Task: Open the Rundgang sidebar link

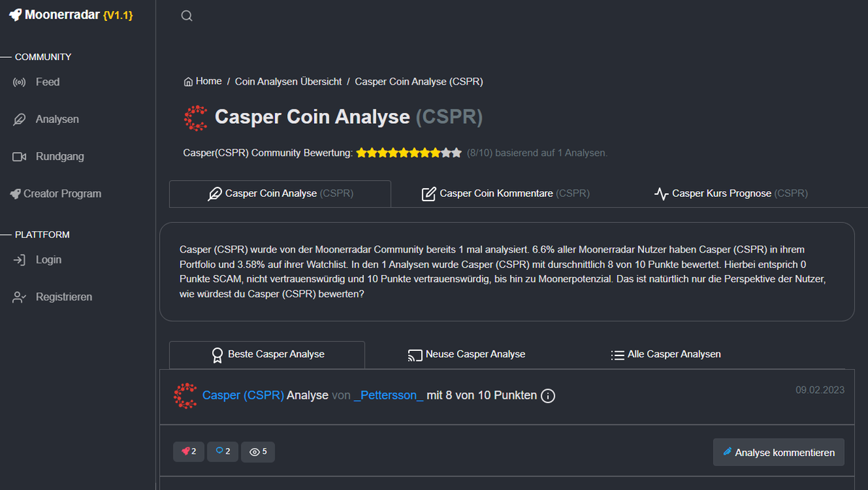Action: [x=60, y=156]
